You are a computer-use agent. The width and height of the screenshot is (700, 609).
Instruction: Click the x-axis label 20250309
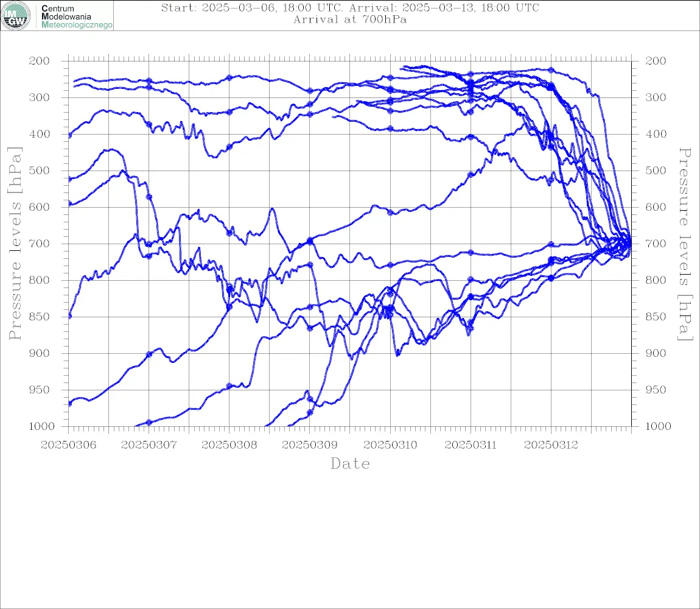(x=309, y=445)
